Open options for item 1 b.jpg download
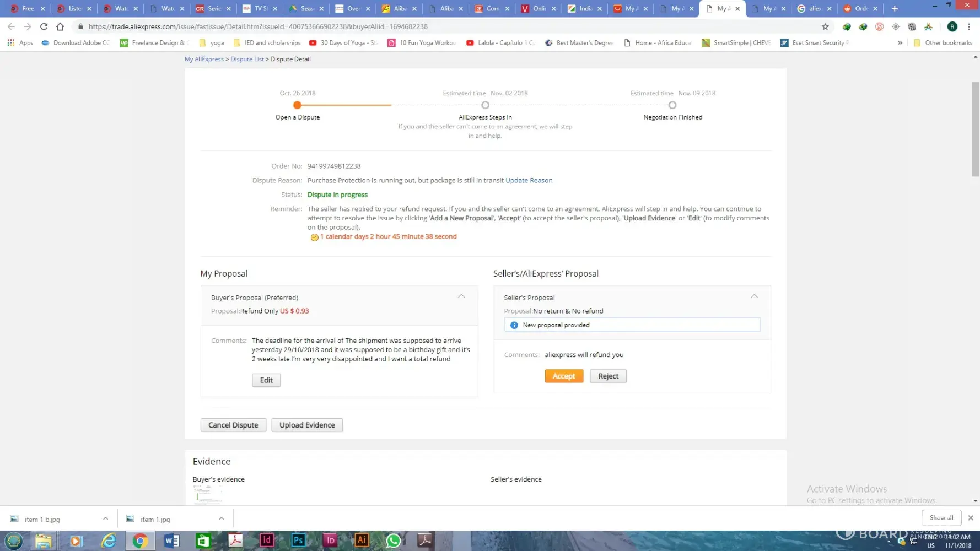The height and width of the screenshot is (551, 980). [105, 518]
